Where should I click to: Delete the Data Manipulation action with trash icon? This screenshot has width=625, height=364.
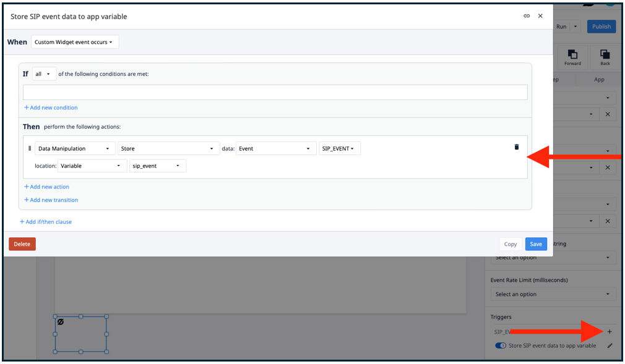(517, 147)
